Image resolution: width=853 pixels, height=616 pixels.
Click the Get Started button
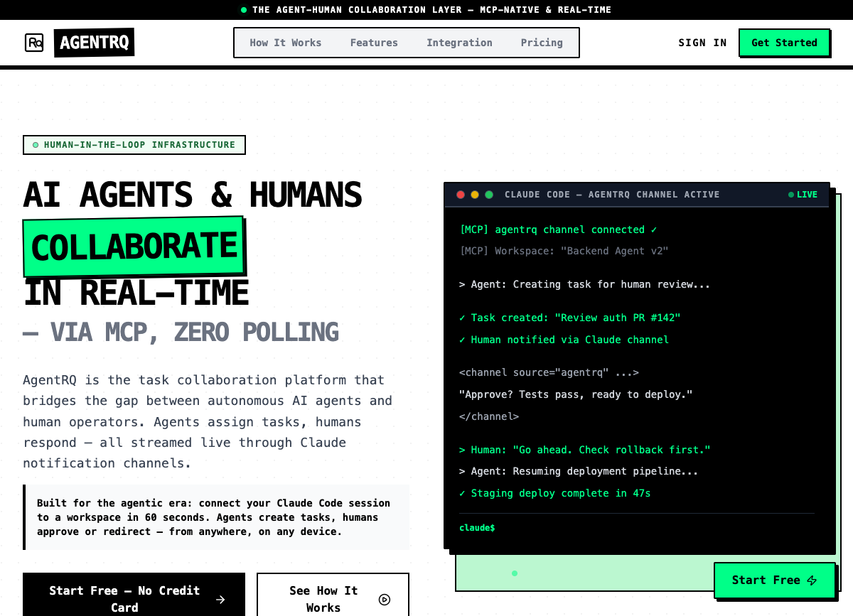click(785, 43)
